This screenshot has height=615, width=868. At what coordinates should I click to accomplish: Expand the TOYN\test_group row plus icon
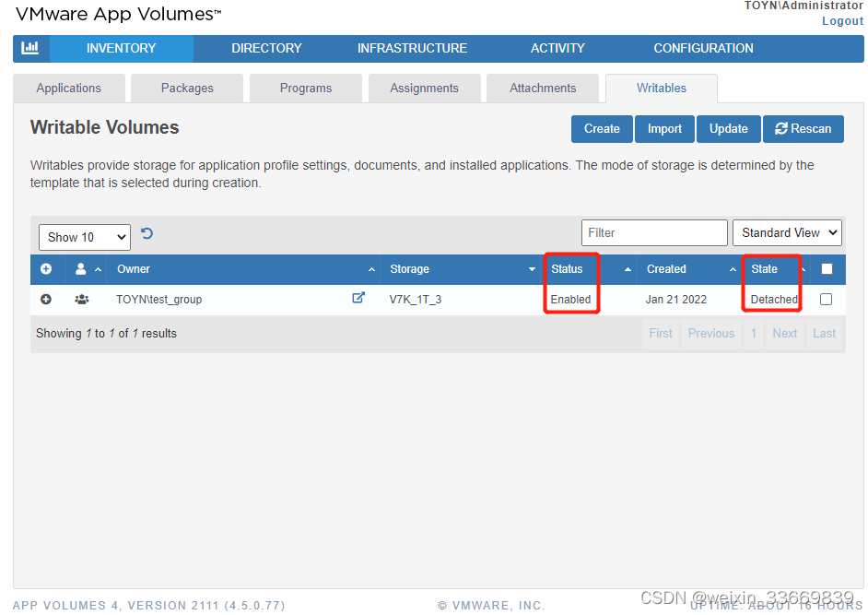(x=46, y=299)
